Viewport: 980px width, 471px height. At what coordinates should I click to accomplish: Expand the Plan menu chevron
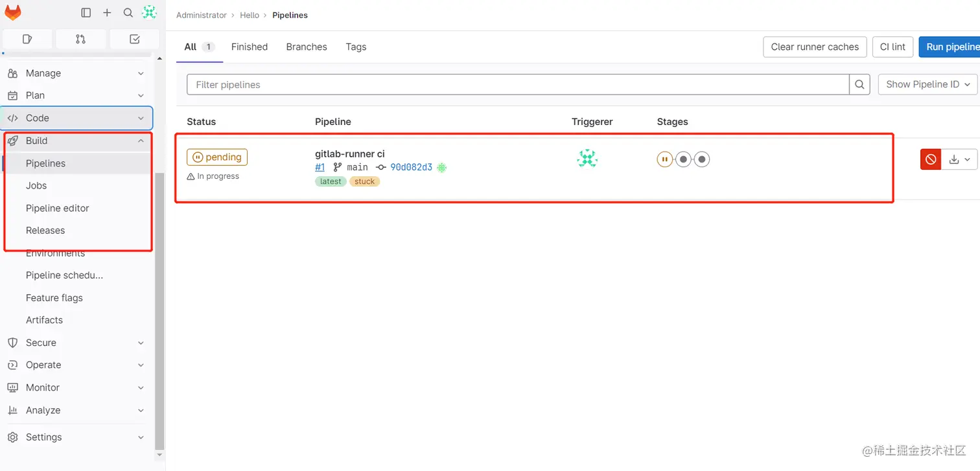point(141,96)
